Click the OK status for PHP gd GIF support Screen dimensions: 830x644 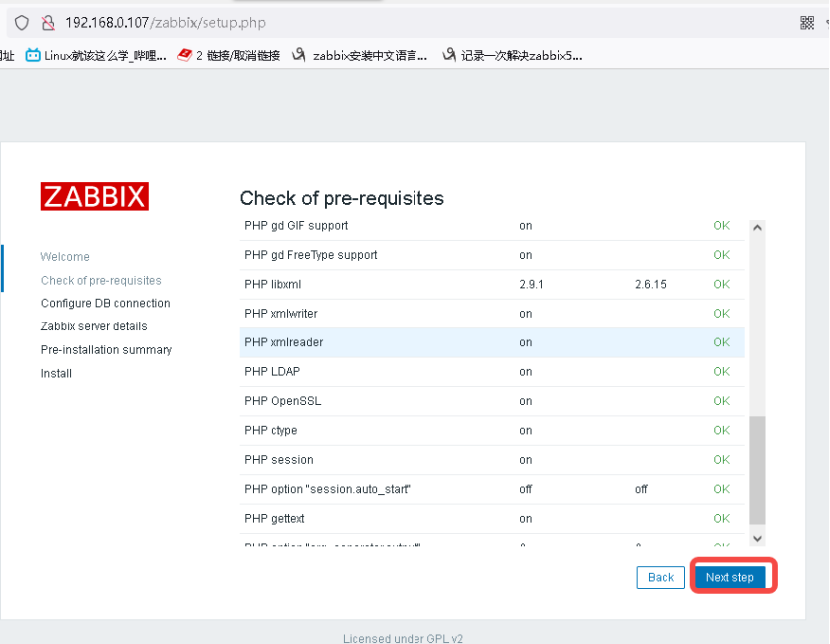(722, 226)
